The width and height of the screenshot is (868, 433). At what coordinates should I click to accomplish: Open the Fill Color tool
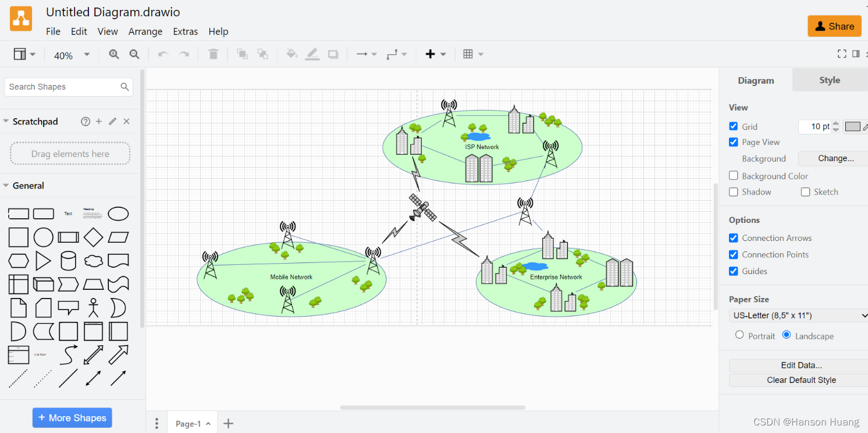(291, 54)
